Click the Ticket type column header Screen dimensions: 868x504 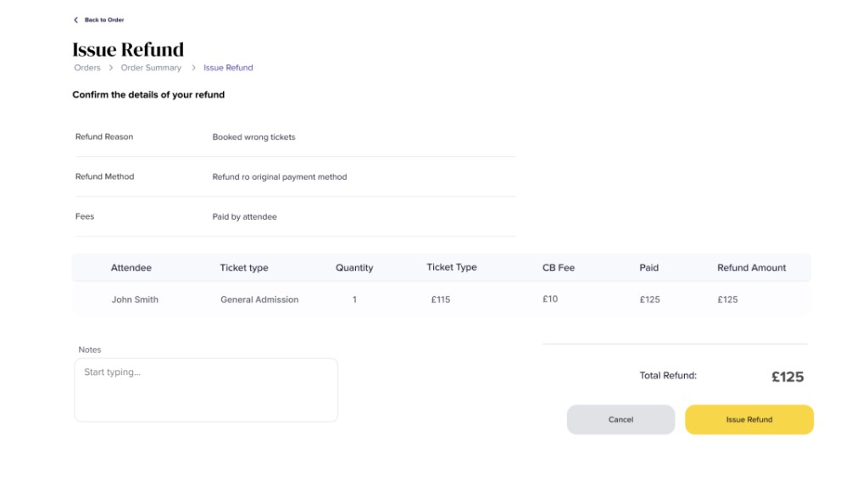tap(244, 267)
